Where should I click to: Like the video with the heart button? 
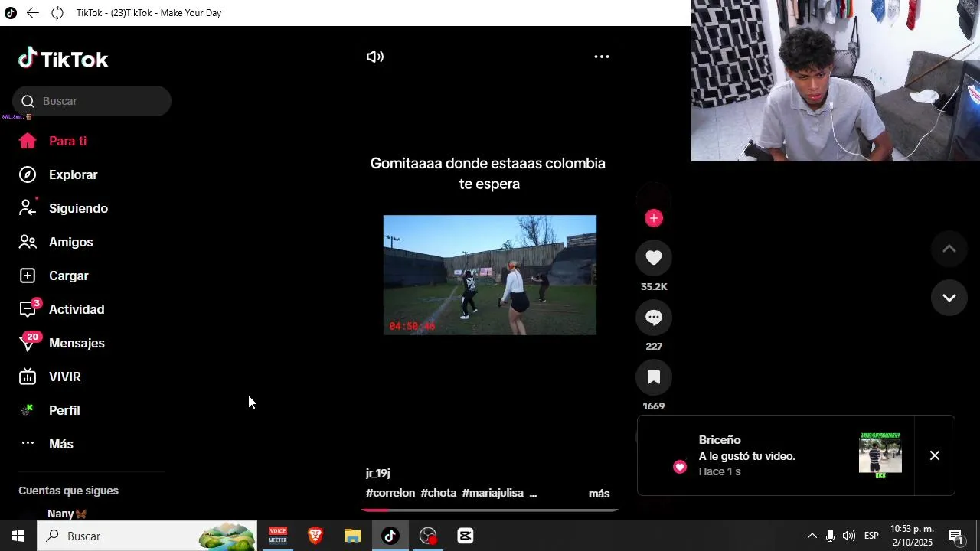tap(654, 258)
